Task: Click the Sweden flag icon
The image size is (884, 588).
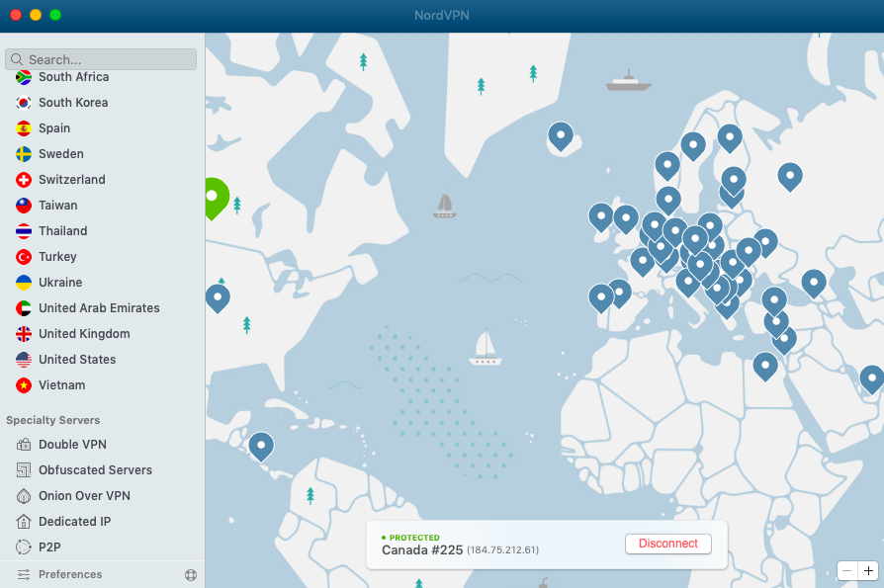Action: 24,154
